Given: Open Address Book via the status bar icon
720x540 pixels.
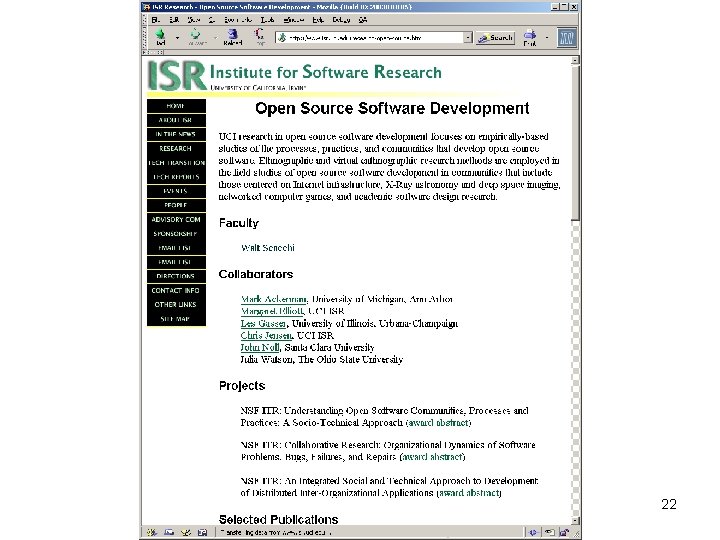Looking at the screenshot, I should (x=202, y=532).
